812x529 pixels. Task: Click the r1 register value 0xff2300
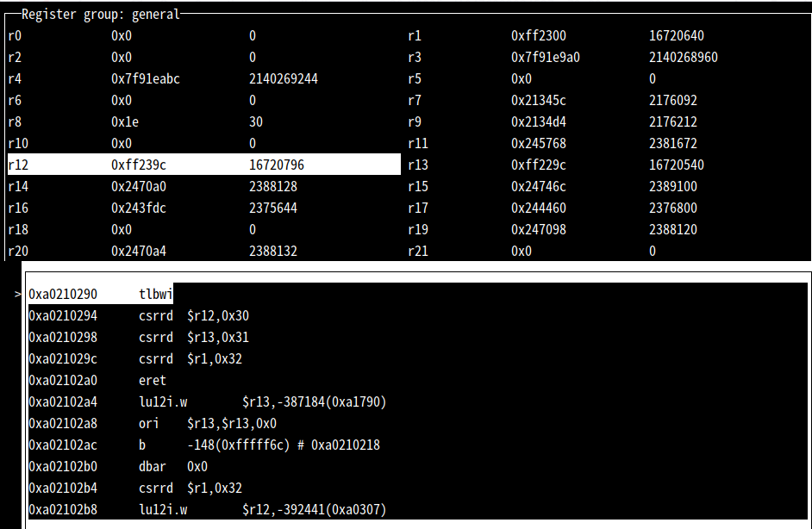tap(539, 36)
